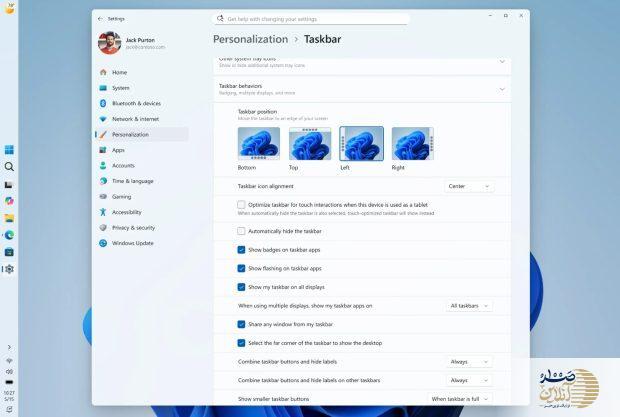Open Gaming settings category
The height and width of the screenshot is (417, 620).
pos(142,196)
